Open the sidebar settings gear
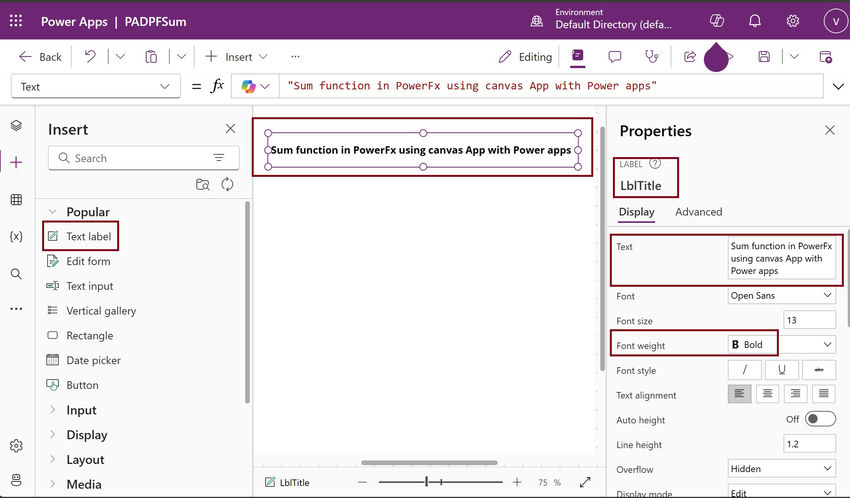 (x=16, y=445)
